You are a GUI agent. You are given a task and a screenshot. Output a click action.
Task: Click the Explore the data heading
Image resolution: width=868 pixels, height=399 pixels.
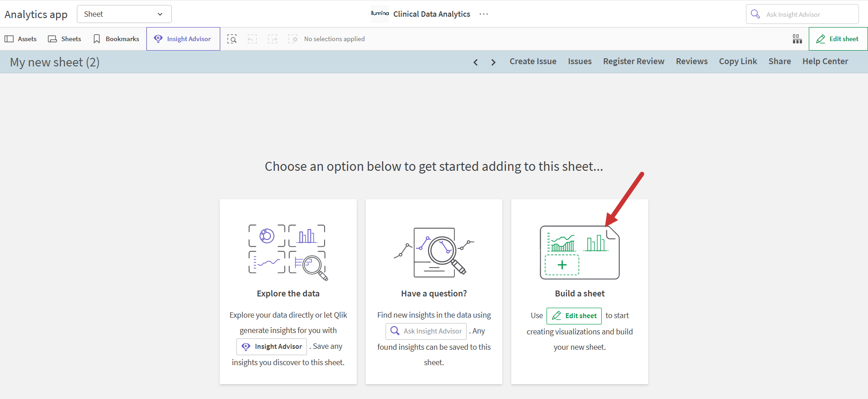(288, 294)
